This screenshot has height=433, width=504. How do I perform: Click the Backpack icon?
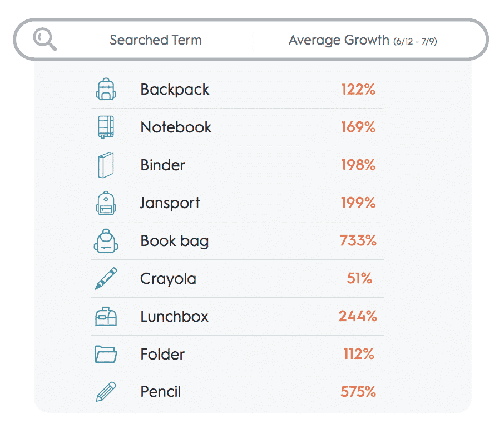coord(106,89)
